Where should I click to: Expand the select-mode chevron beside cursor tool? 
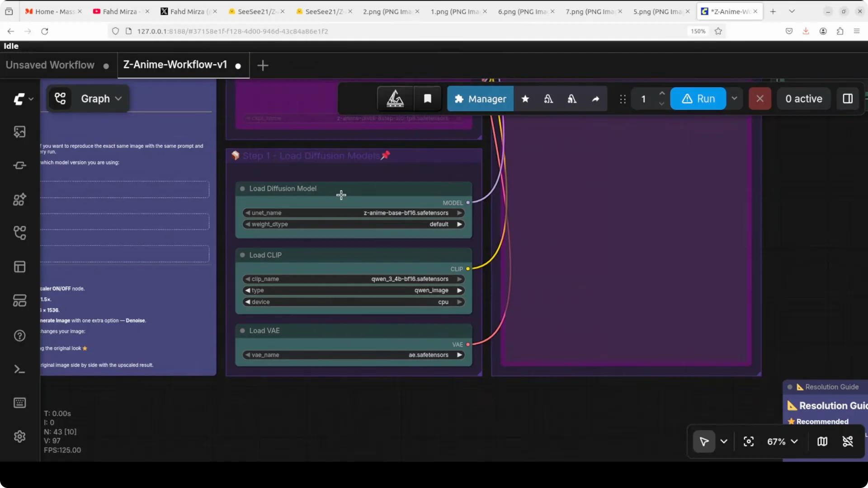[724, 441]
